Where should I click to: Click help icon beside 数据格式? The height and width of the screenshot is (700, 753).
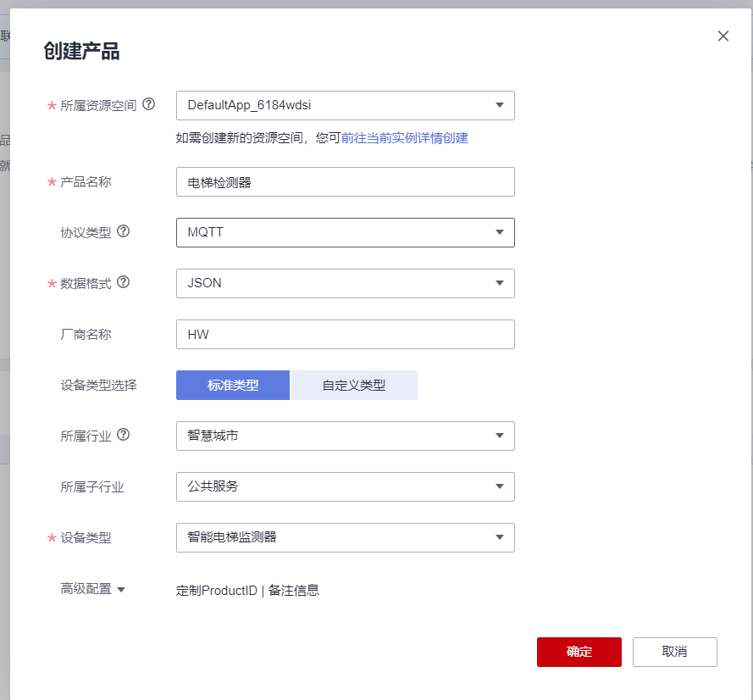[124, 282]
